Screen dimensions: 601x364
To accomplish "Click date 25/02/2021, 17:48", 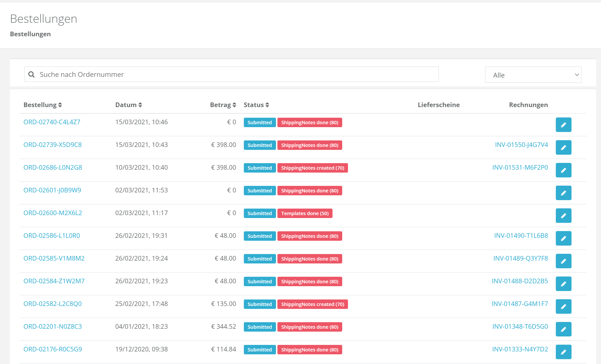I will pyautogui.click(x=141, y=304).
